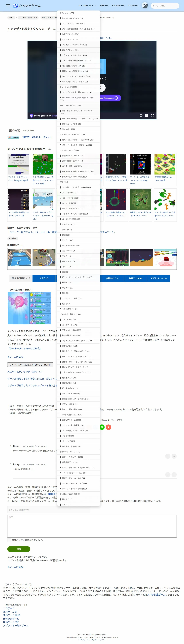Image resolution: width=184 pixels, height=644 pixels.
Task: Expand the ゲームカテゴリー dropdown
Action: (87, 5)
